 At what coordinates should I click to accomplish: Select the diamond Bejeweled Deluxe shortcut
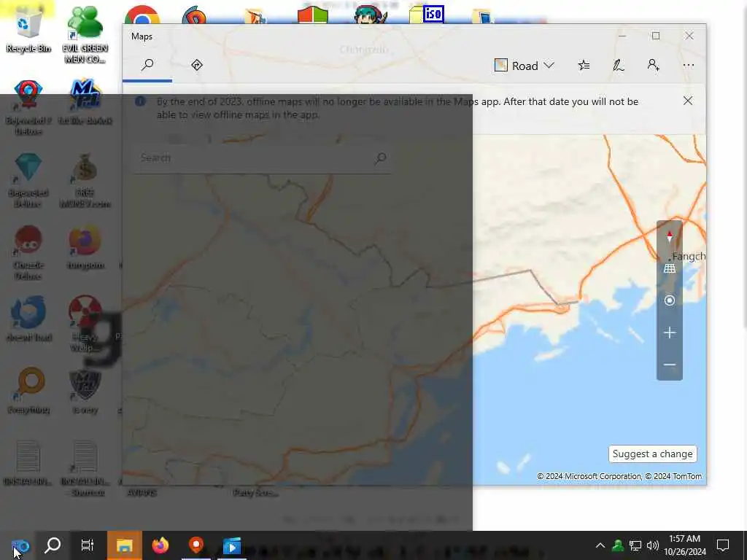(28, 181)
